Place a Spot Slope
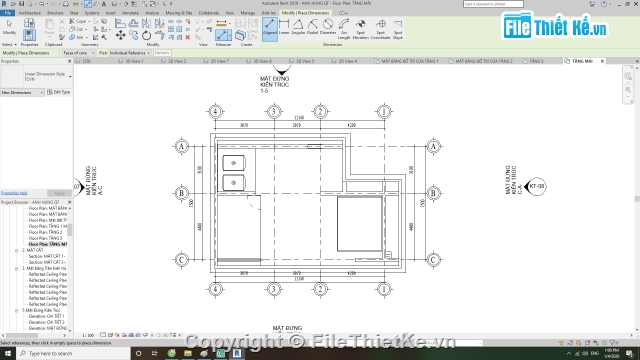Screen dimensions: 640x360 [x=398, y=29]
